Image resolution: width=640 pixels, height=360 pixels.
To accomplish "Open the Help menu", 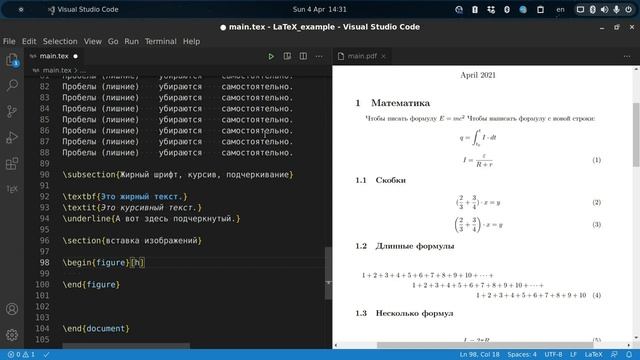I will [x=191, y=41].
